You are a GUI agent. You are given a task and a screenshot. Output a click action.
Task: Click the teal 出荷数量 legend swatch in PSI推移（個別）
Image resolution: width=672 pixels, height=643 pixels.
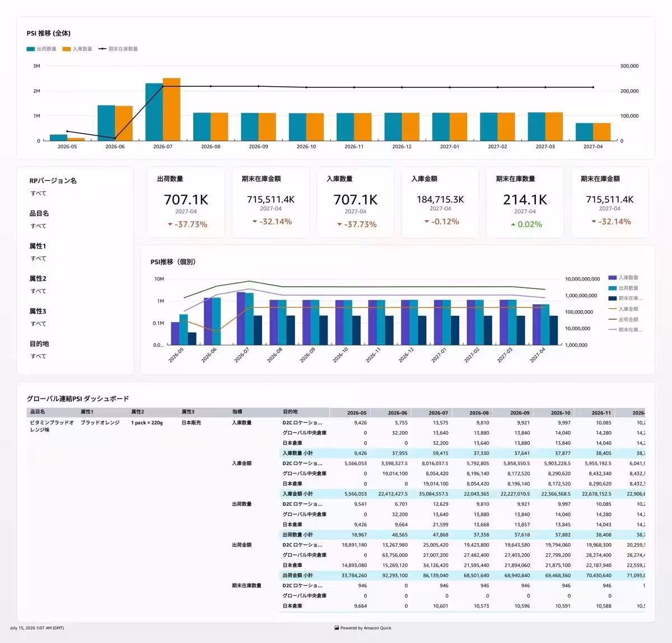pyautogui.click(x=613, y=288)
